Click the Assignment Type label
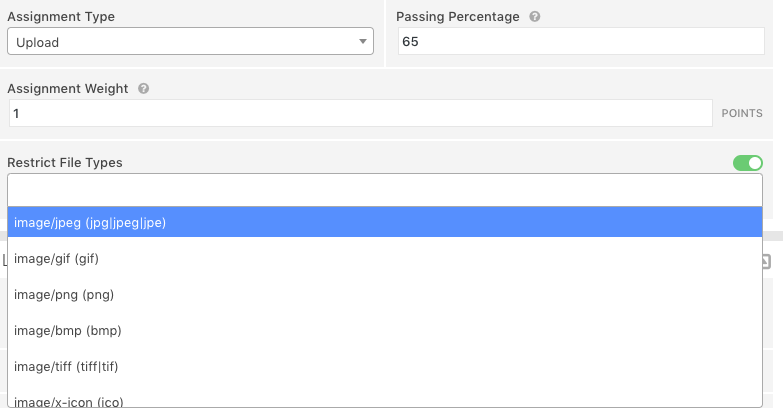The height and width of the screenshot is (408, 783). [61, 17]
